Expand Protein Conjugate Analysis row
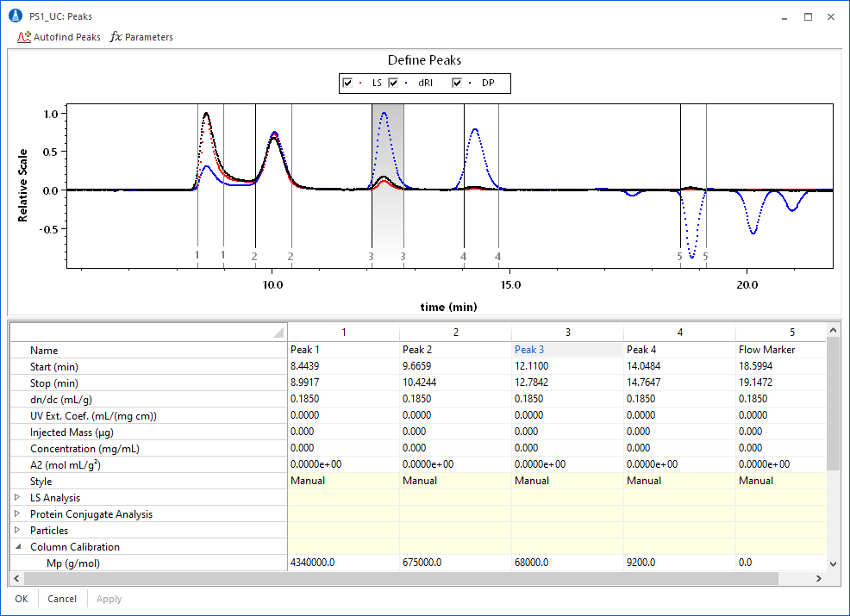The height and width of the screenshot is (616, 850). pos(18,514)
